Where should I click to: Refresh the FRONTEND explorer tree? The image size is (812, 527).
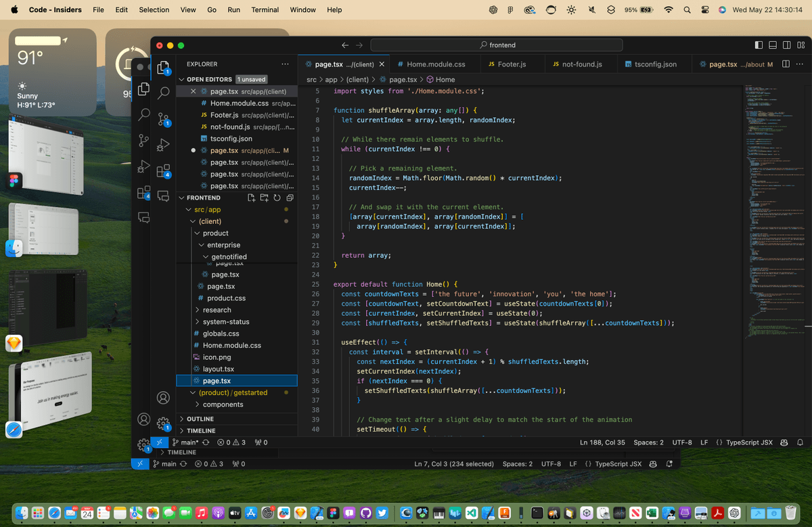pyautogui.click(x=277, y=198)
